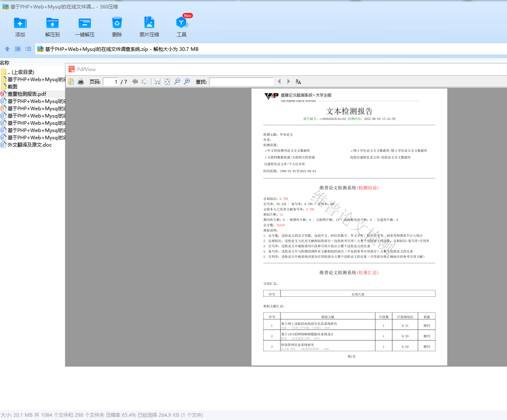Click the 360压缩 app icon in title bar
The height and width of the screenshot is (420, 507).
click(6, 6)
